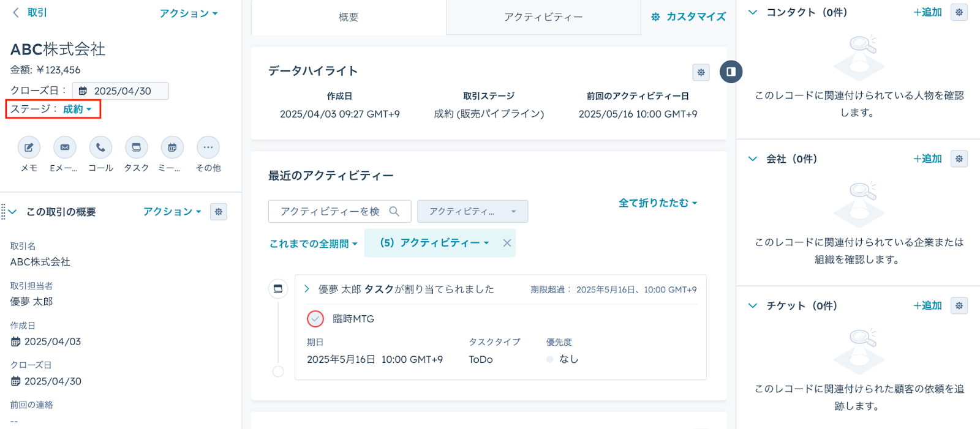Select the 概要 tab
The image size is (980, 429).
pyautogui.click(x=349, y=17)
